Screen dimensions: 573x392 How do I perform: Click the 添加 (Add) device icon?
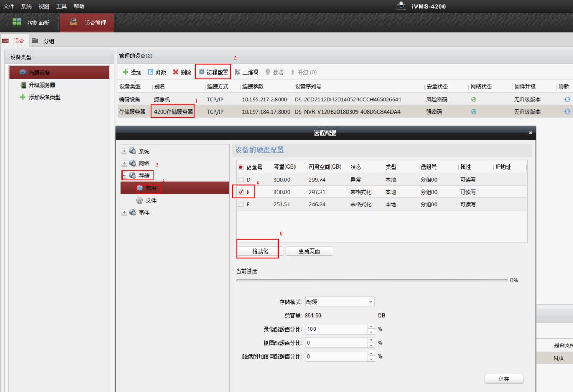click(125, 72)
